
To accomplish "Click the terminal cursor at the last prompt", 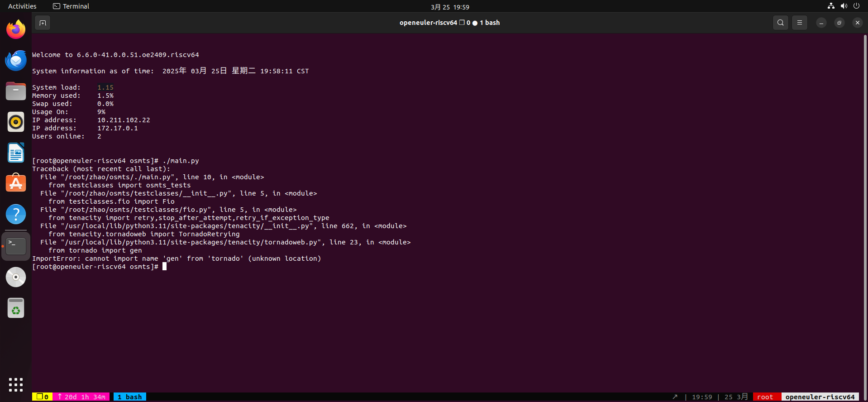I will [164, 267].
